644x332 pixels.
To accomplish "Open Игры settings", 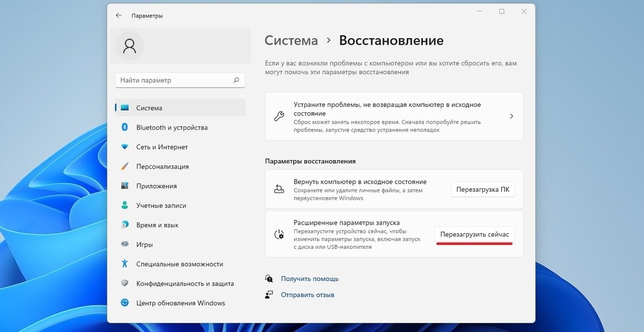I will (x=180, y=244).
